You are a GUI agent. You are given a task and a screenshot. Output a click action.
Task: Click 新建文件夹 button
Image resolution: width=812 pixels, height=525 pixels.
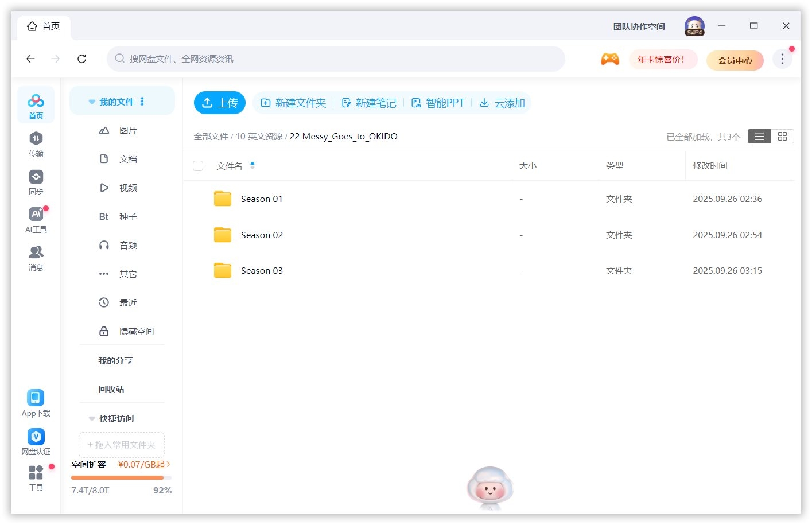(x=293, y=103)
